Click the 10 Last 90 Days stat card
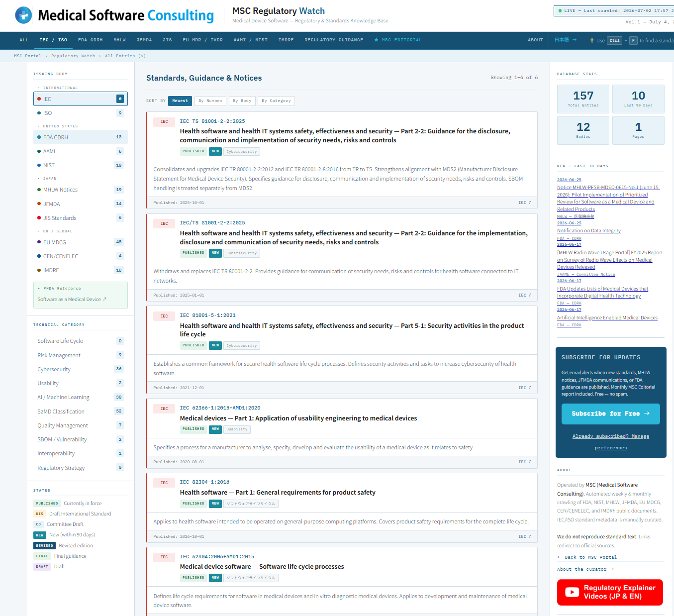The height and width of the screenshot is (616, 674). (638, 98)
